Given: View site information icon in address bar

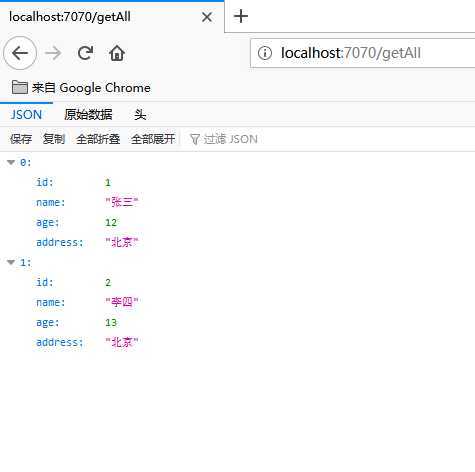Looking at the screenshot, I should (265, 53).
